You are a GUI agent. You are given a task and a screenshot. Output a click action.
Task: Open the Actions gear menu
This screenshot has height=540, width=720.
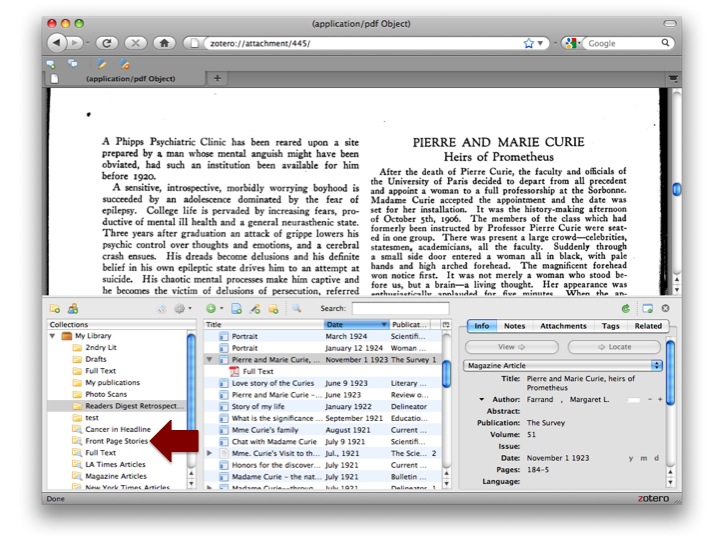click(x=180, y=309)
